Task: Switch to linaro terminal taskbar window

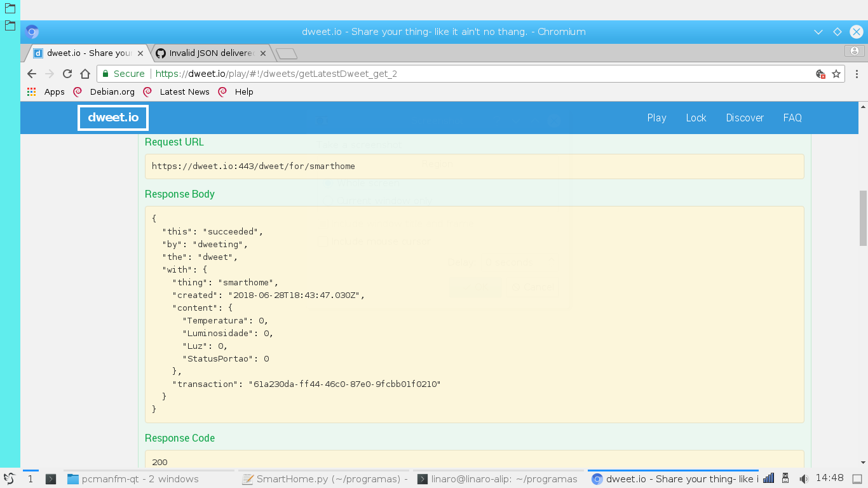Action: pyautogui.click(x=499, y=479)
